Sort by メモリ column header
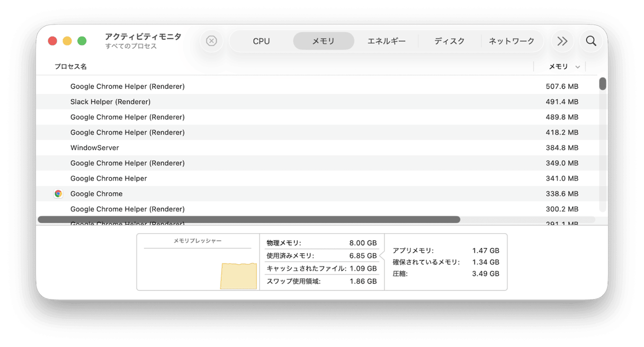 [558, 67]
